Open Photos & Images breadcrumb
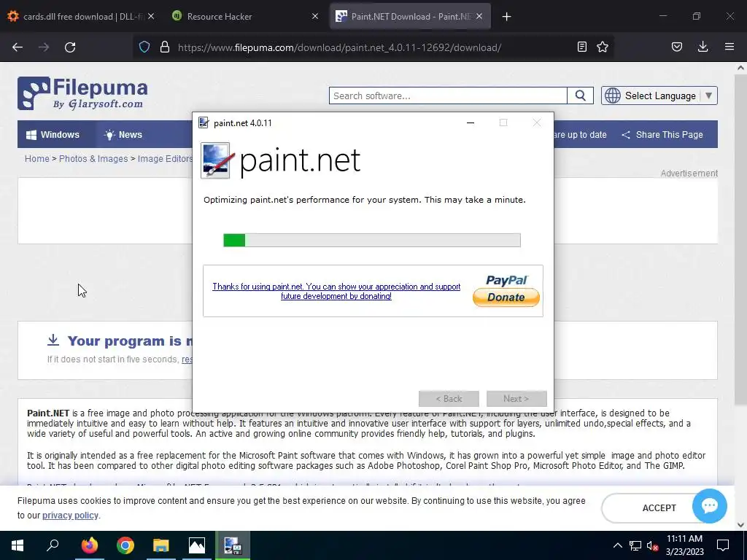This screenshot has height=560, width=747. (93, 158)
